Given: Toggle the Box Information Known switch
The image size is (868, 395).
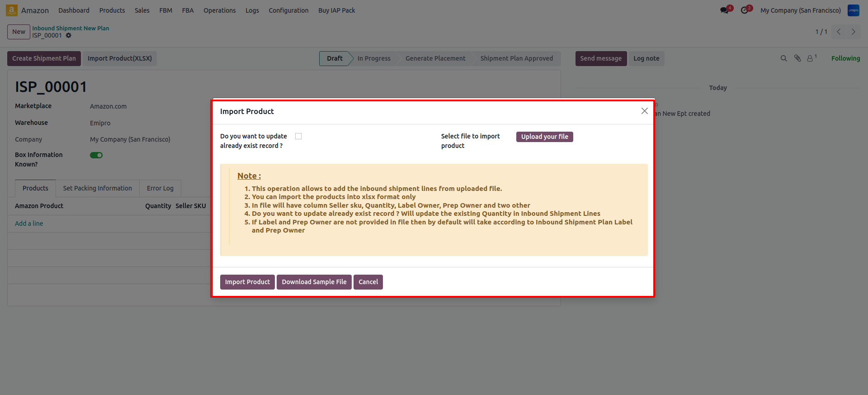Looking at the screenshot, I should (96, 155).
